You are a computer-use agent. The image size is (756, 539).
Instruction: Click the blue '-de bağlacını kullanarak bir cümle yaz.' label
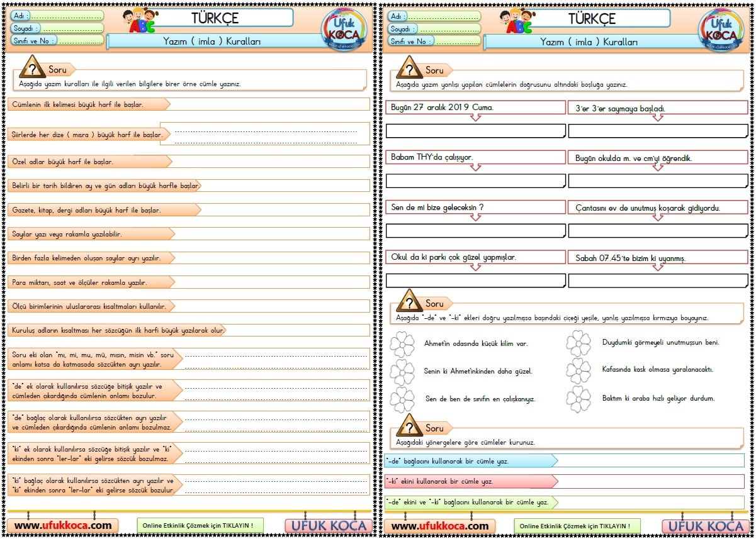(471, 461)
